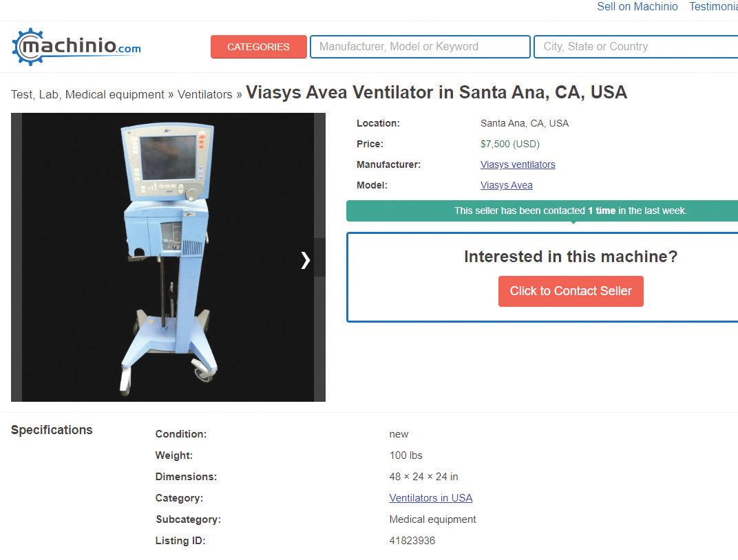This screenshot has width=738, height=560.
Task: Open Viasys Avea model link
Action: 507,185
